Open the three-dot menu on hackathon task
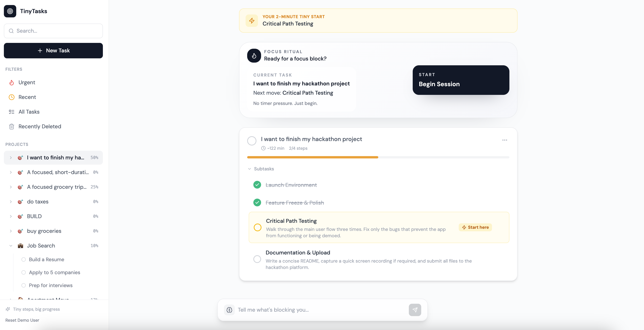This screenshot has width=644, height=330. (x=505, y=140)
